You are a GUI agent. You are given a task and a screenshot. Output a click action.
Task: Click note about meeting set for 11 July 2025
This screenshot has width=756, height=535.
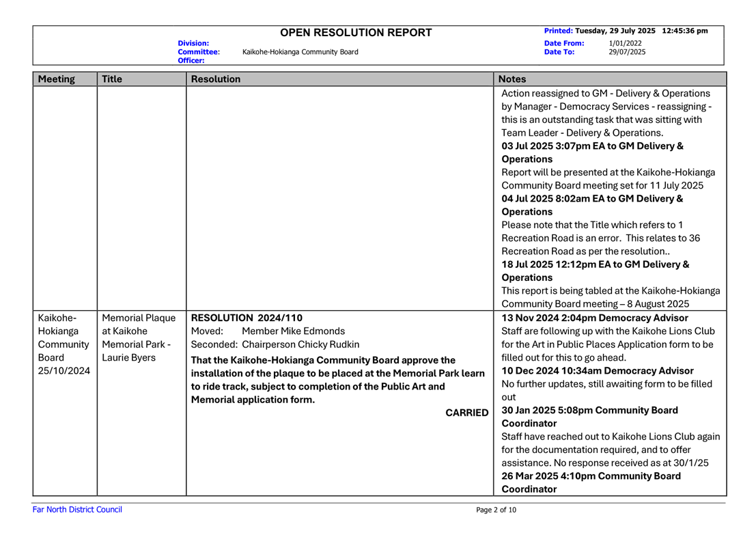coord(608,179)
